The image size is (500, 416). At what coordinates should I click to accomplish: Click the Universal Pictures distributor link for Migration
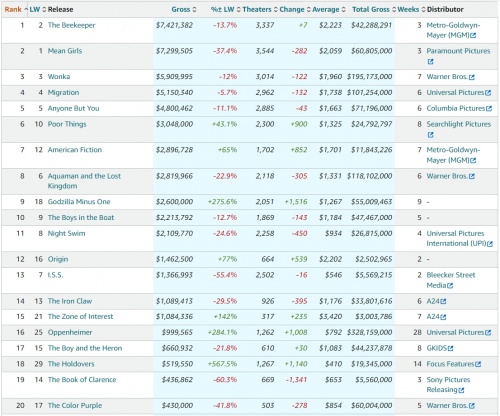(x=455, y=93)
